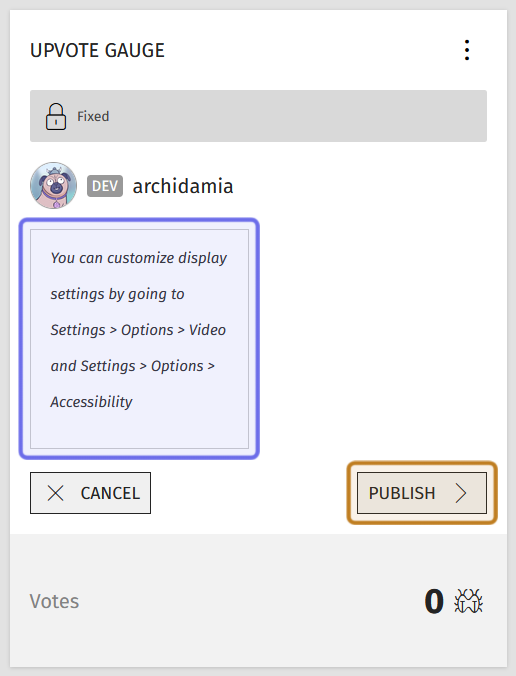Click the chevron arrow inside Publish button
This screenshot has width=516, height=676.
[x=461, y=493]
